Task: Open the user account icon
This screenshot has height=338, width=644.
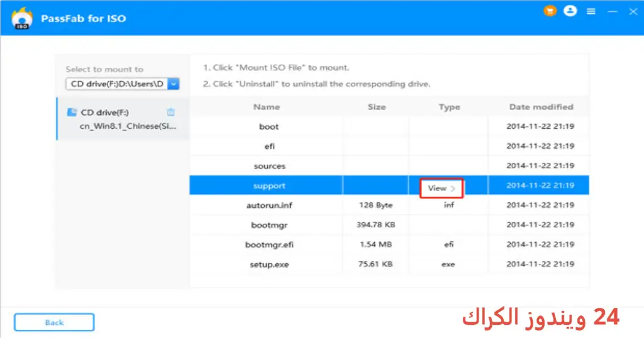Action: [570, 11]
